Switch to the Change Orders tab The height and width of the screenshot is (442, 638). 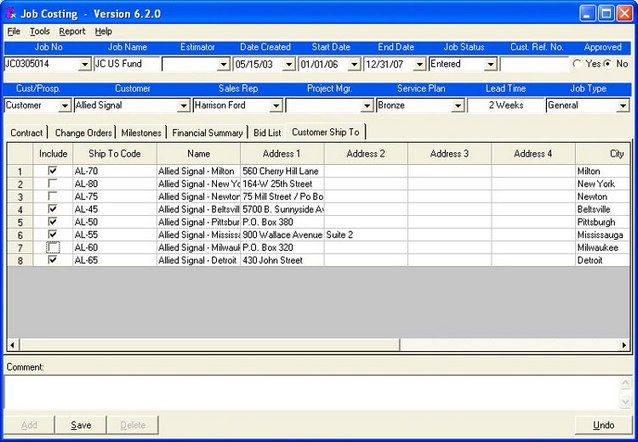pos(83,132)
